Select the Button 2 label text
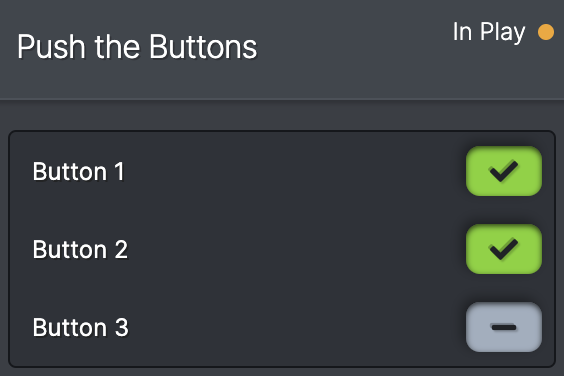The width and height of the screenshot is (564, 376). coord(80,249)
